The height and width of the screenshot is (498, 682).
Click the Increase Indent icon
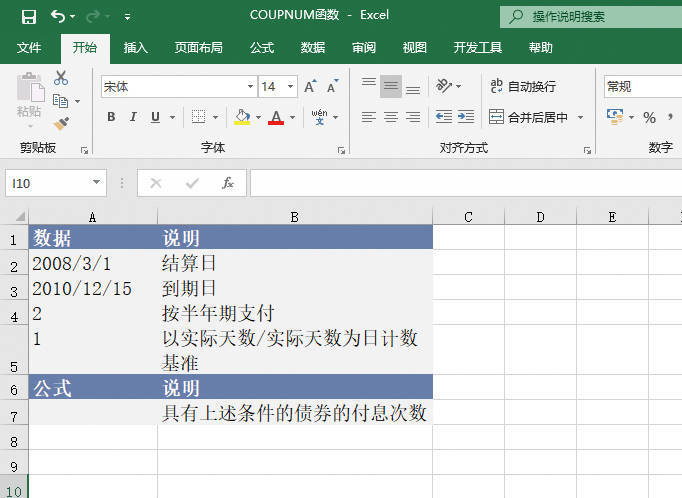tap(465, 117)
